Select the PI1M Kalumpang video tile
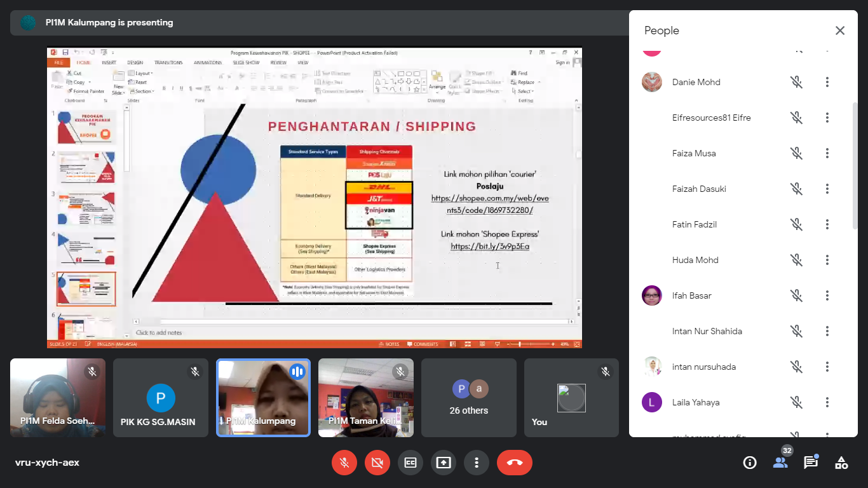 click(263, 398)
